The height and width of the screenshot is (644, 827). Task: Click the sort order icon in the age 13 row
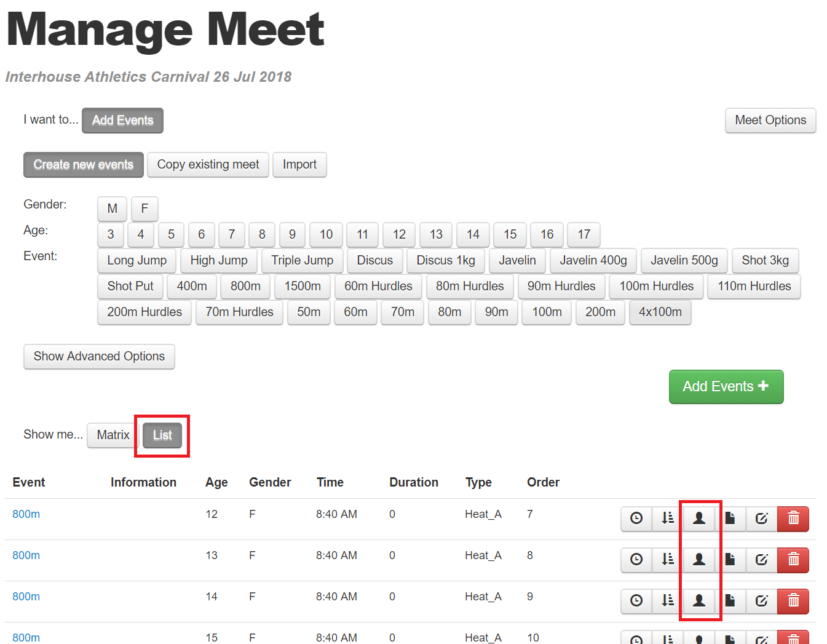668,560
